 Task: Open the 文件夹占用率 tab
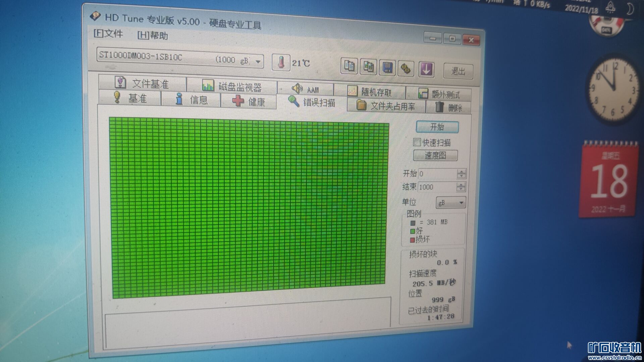tap(386, 106)
